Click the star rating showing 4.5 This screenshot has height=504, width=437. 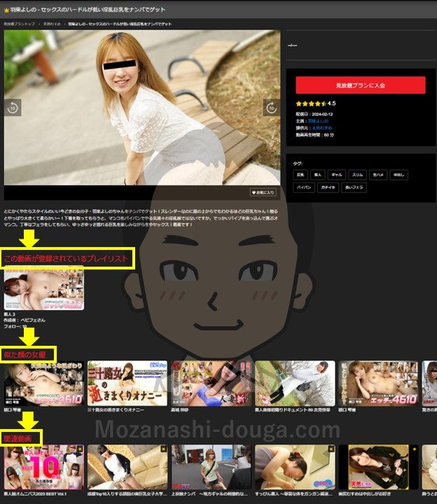coord(311,104)
